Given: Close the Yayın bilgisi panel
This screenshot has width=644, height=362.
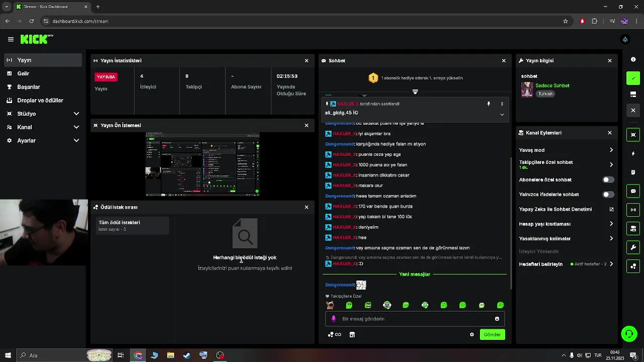Looking at the screenshot, I should tap(610, 60).
